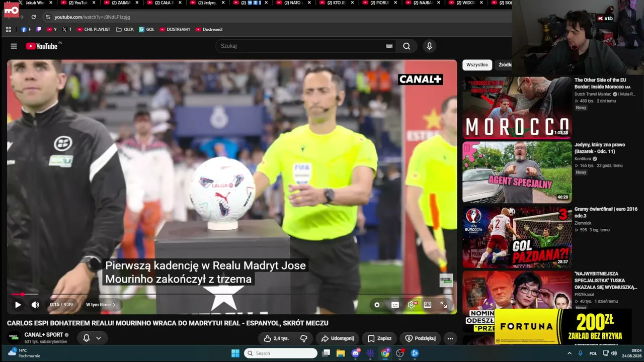Open the notification bell dropdown for channel
The height and width of the screenshot is (362, 644).
point(92,338)
